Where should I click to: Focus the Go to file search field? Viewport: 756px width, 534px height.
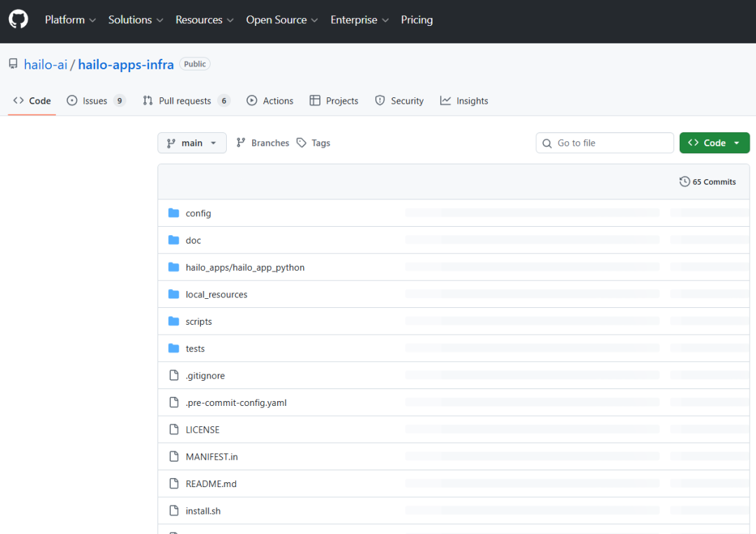click(605, 143)
